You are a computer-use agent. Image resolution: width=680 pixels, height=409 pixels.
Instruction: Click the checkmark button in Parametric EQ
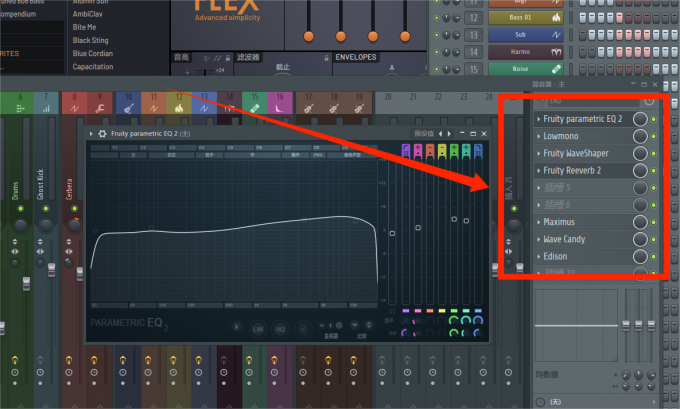click(x=303, y=329)
